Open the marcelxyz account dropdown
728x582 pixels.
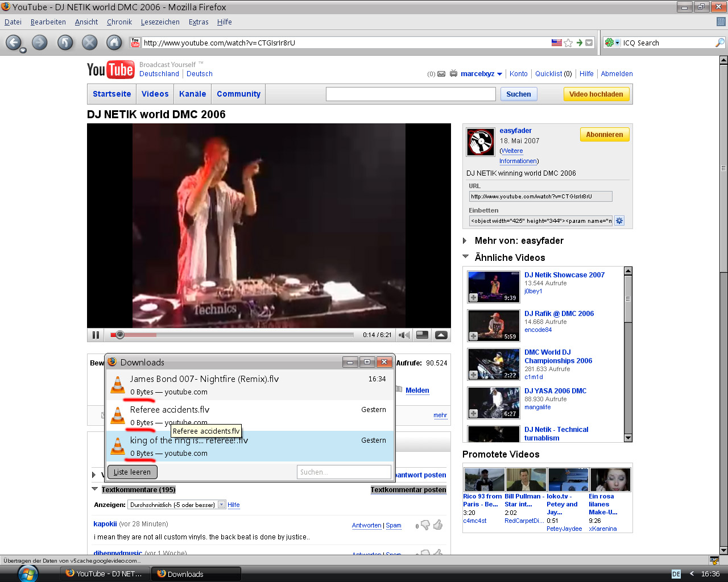tap(499, 74)
